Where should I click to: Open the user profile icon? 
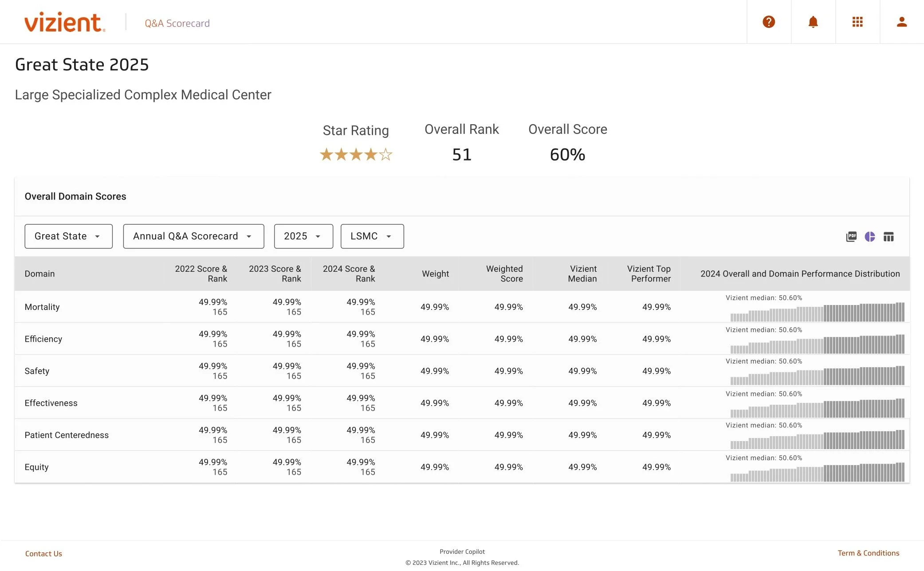901,21
